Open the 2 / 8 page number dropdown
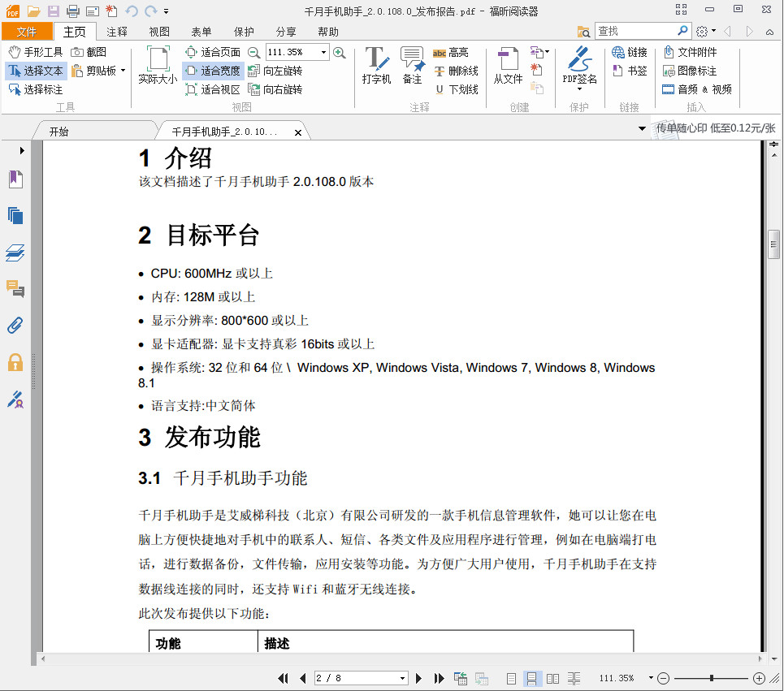The image size is (784, 691). 402,678
